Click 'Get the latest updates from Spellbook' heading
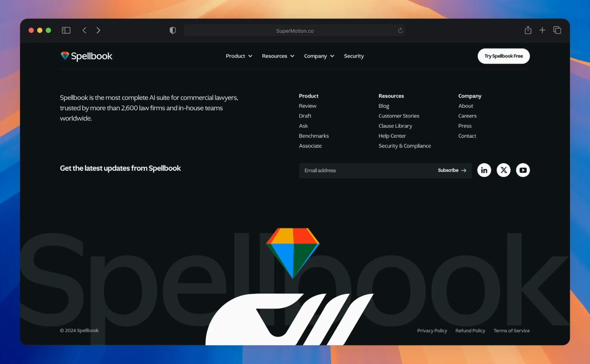 [120, 168]
